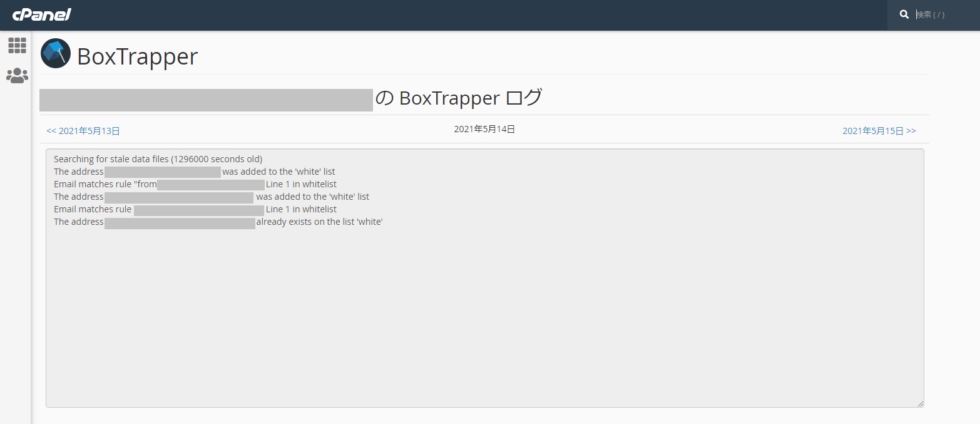Focus the search input field
980x424 pixels.
click(x=944, y=14)
